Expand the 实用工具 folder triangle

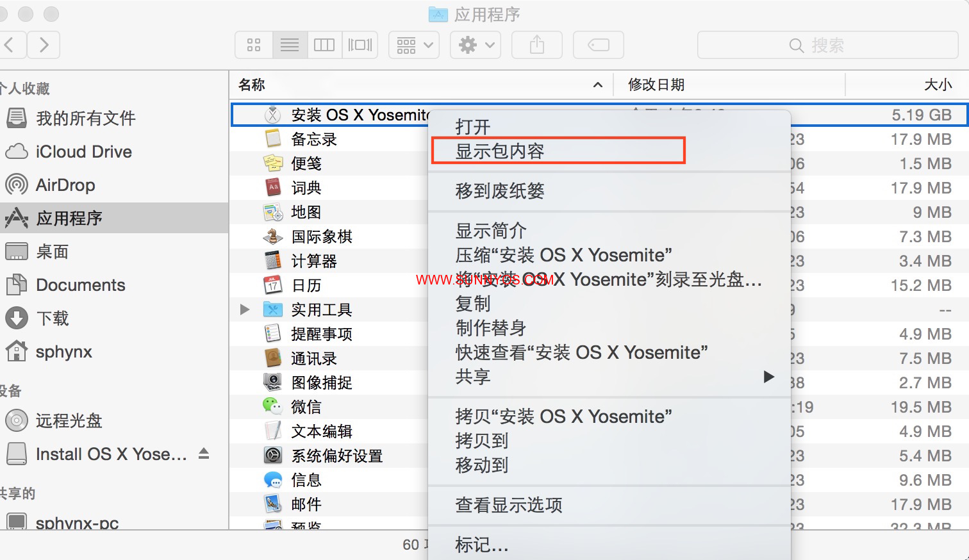click(244, 309)
